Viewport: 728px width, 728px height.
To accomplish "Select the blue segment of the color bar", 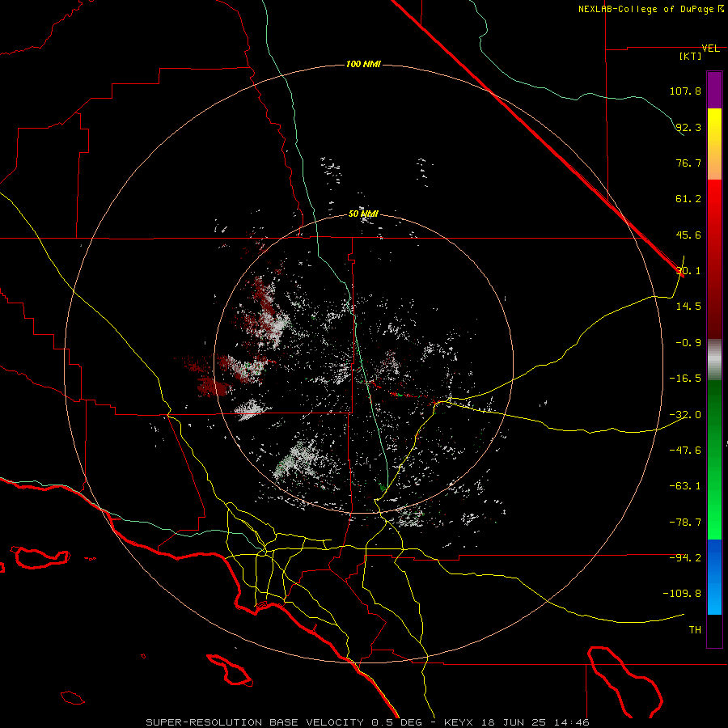I will 714,577.
